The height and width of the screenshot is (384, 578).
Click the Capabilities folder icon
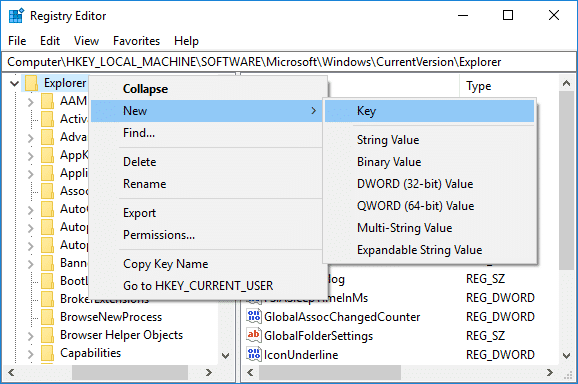48,353
